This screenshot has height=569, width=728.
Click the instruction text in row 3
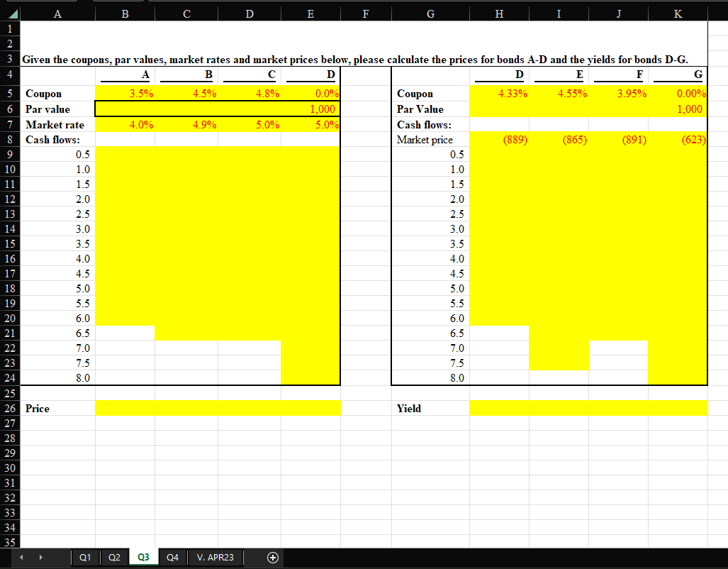tap(354, 60)
